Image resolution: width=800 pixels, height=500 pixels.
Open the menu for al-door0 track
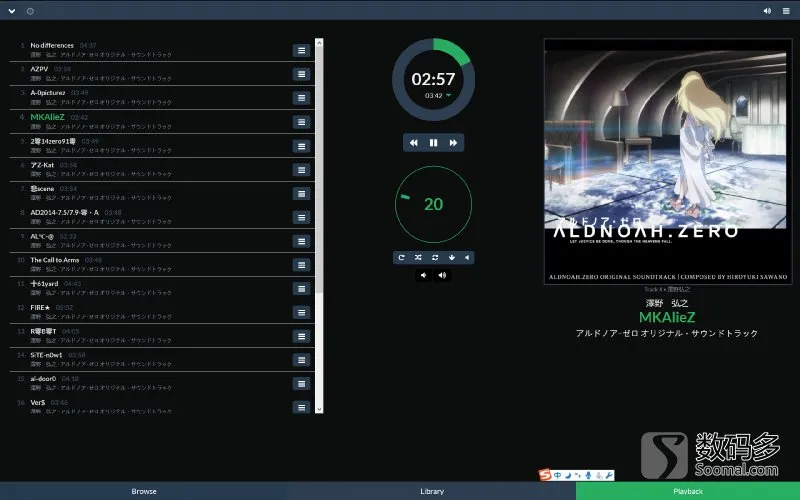[x=302, y=384]
